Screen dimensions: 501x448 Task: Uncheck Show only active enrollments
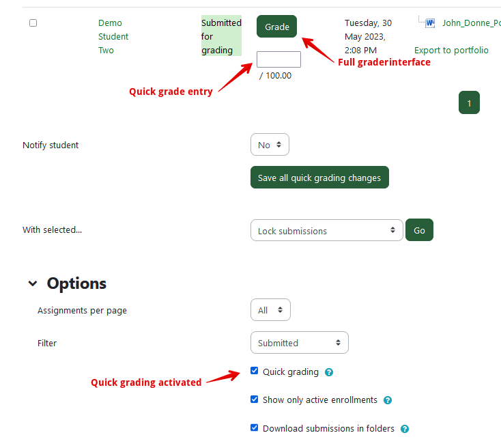(x=255, y=400)
